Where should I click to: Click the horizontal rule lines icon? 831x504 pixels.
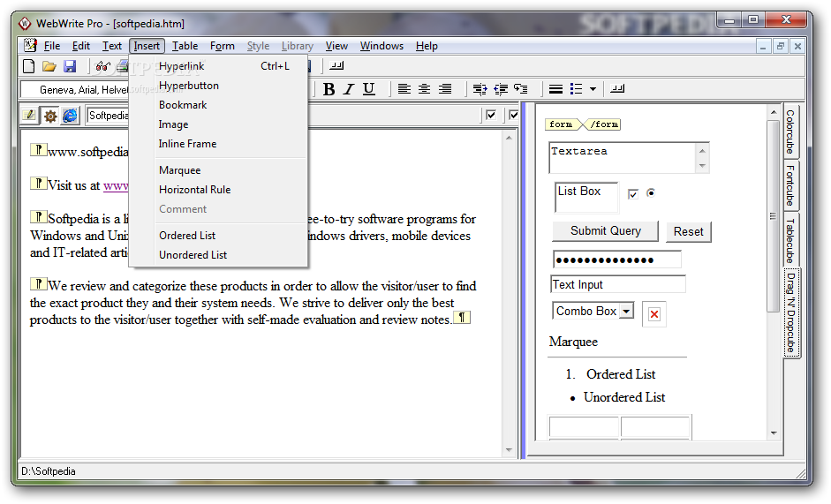(555, 89)
